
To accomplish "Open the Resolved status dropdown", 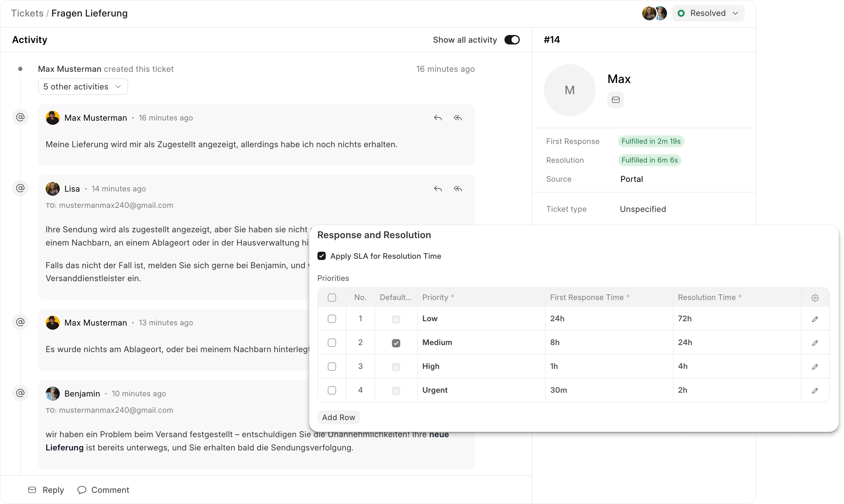I will click(x=708, y=13).
